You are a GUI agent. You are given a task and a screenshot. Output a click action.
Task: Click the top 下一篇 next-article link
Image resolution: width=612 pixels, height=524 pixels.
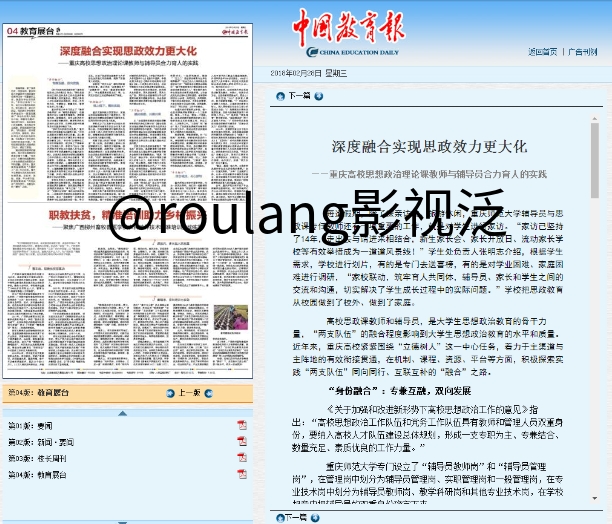tap(299, 96)
